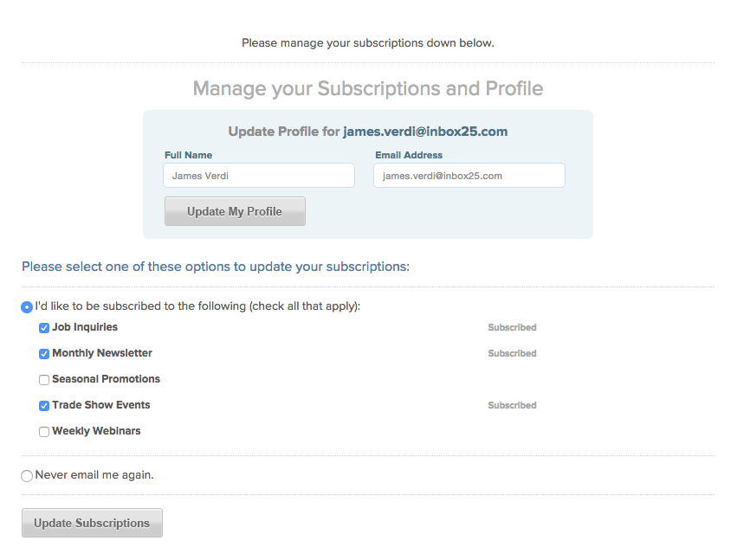Click the Job Inquiries label text
The width and height of the screenshot is (737, 560).
[85, 327]
